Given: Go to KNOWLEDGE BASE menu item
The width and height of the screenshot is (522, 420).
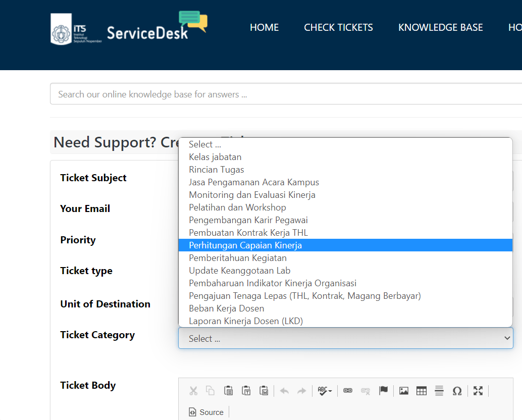Looking at the screenshot, I should 440,28.
